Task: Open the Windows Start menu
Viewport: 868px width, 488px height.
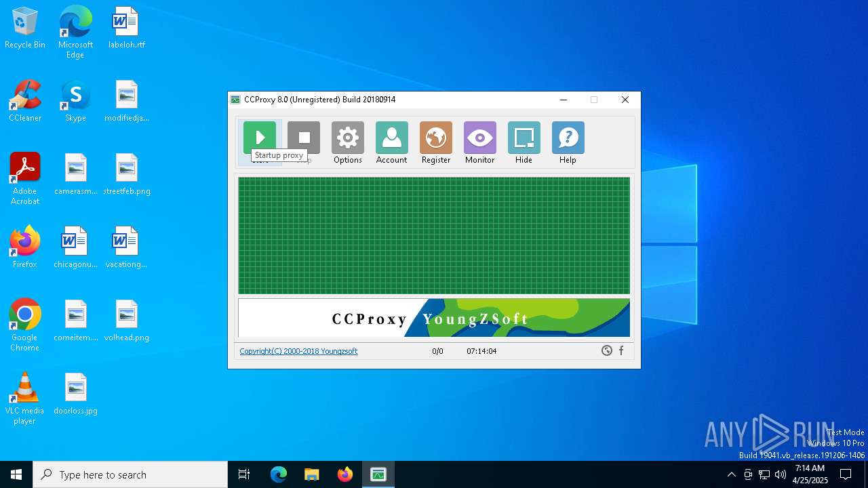Action: 16,474
